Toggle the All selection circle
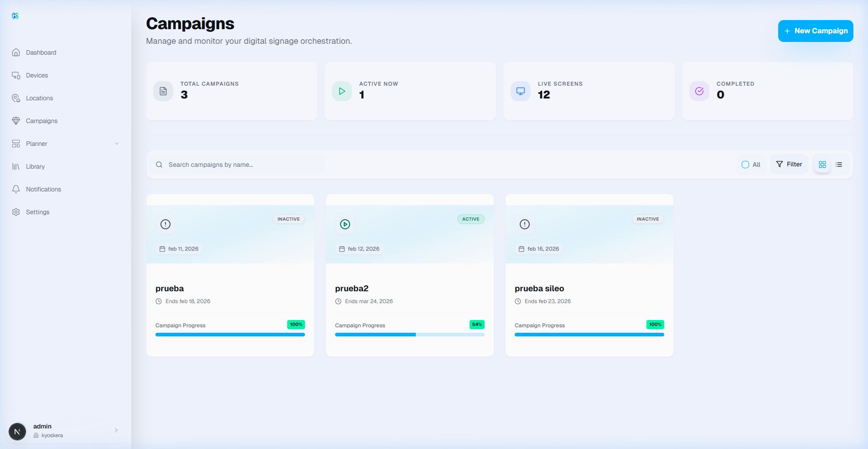The image size is (868, 449). (745, 165)
